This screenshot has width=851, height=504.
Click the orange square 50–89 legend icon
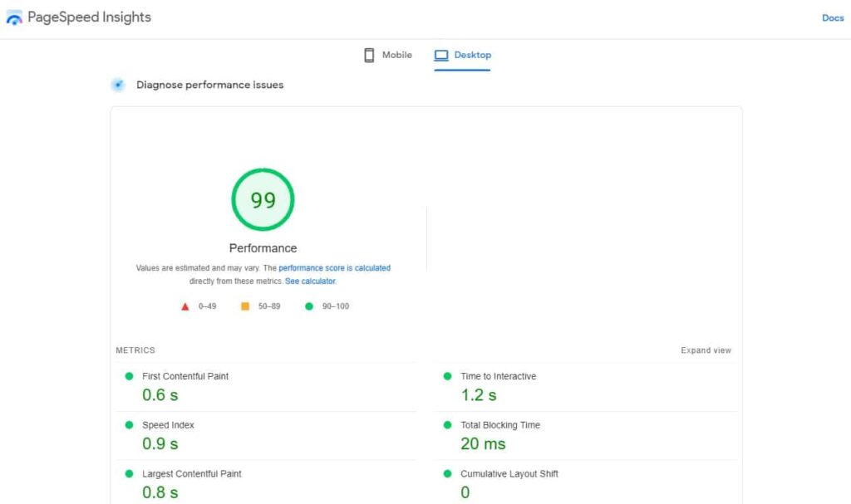245,306
